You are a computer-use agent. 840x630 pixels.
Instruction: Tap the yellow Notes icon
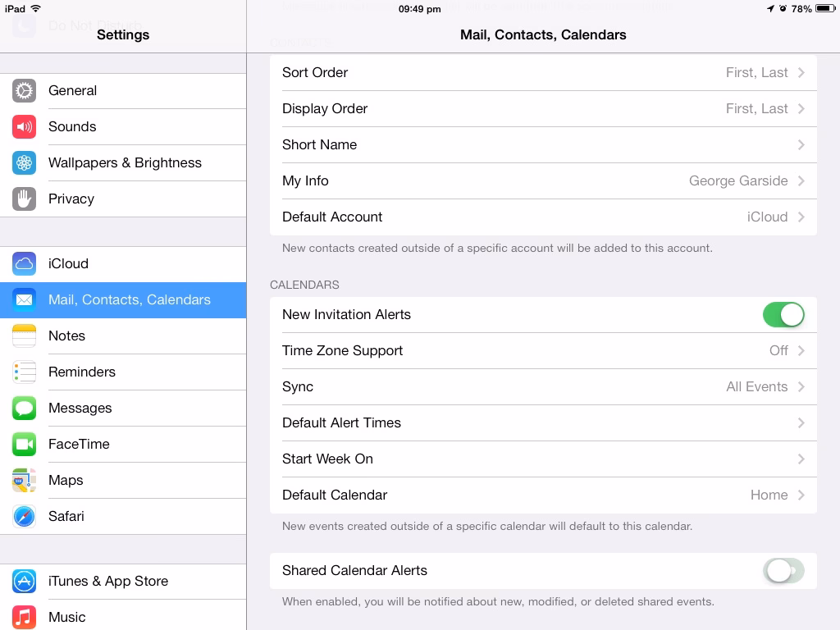[24, 336]
